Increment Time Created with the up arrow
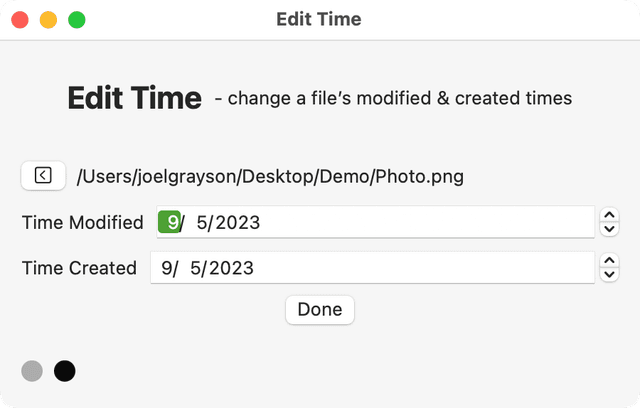Image resolution: width=640 pixels, height=408 pixels. 609,260
